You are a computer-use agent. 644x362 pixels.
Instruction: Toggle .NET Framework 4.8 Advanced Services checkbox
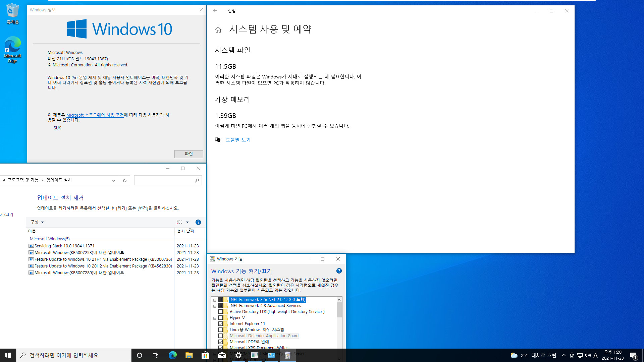(220, 306)
